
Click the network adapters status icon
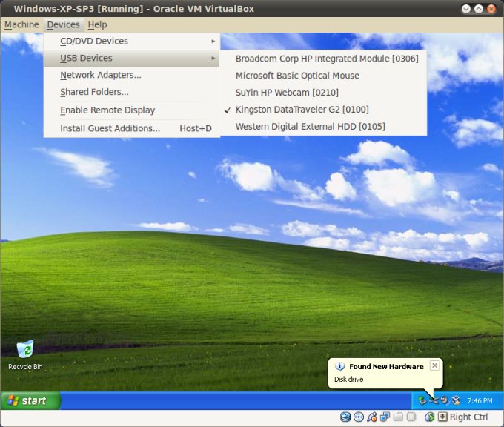[385, 417]
